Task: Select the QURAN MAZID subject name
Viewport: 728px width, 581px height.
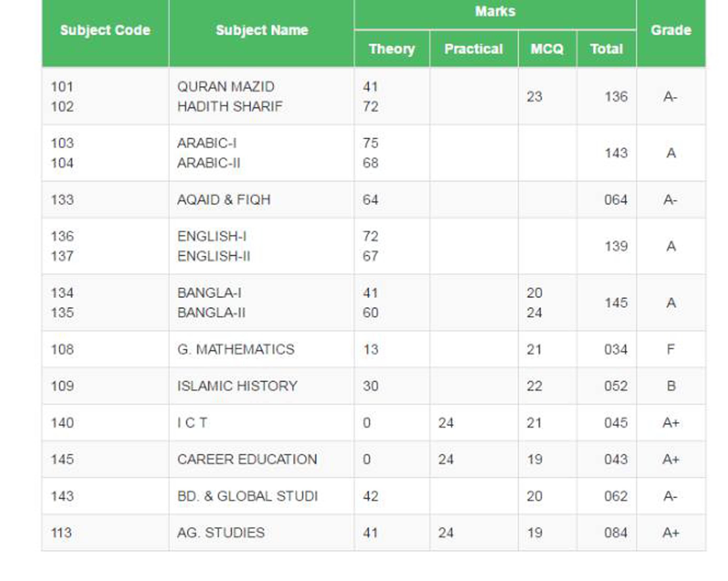Action: click(226, 87)
